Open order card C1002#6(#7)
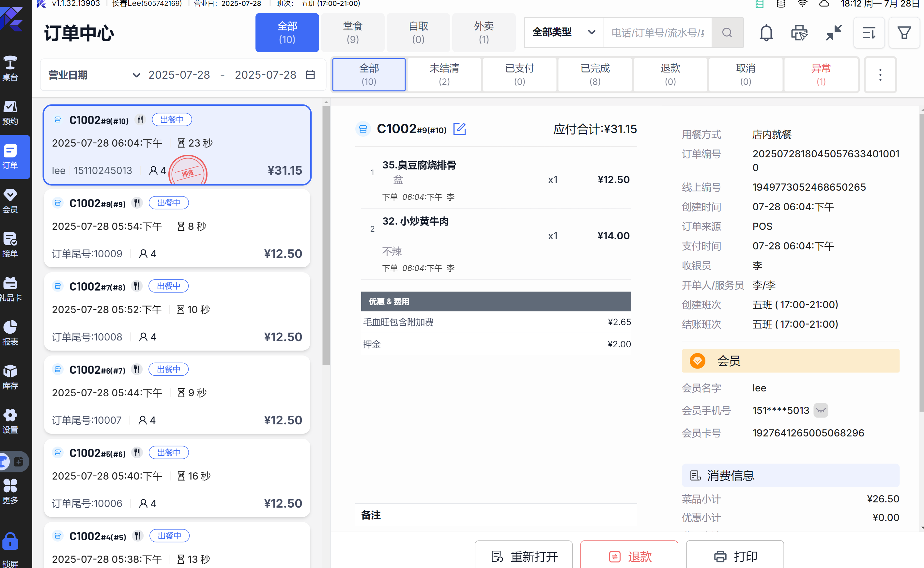924x568 pixels. [177, 394]
